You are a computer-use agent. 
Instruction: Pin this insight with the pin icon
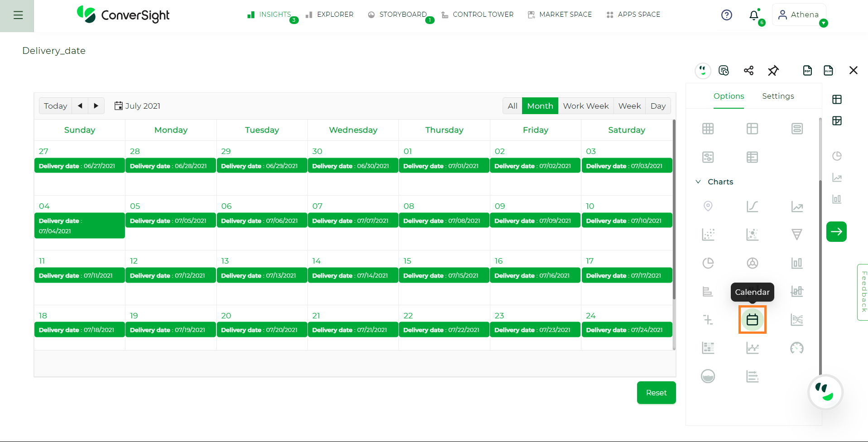click(x=773, y=70)
